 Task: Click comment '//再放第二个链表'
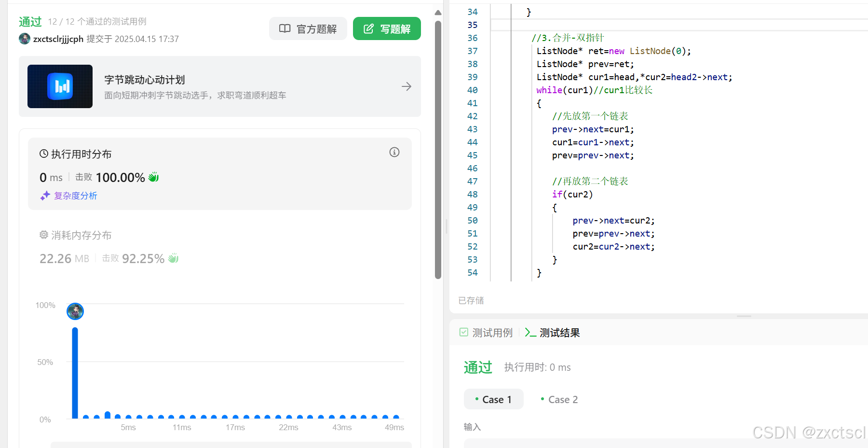590,181
